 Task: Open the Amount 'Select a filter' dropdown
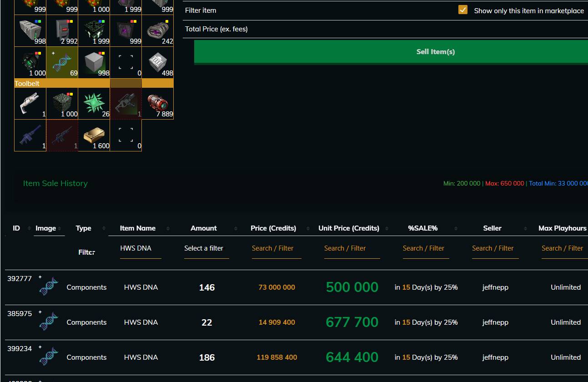click(204, 248)
